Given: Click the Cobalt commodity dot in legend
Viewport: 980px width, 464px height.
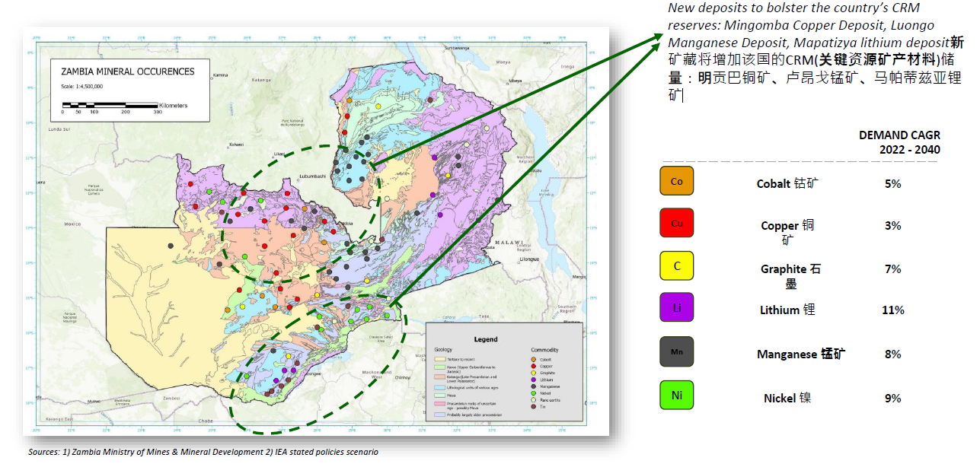Looking at the screenshot, I should click(533, 360).
